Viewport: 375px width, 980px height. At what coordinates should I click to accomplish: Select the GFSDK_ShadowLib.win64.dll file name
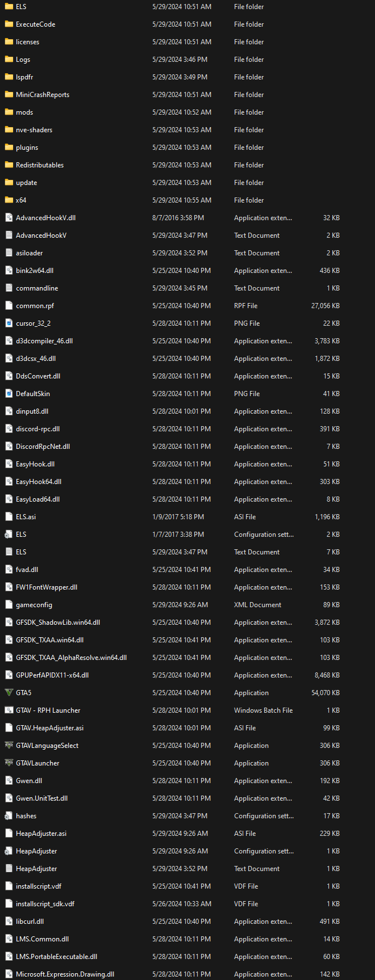coord(58,623)
